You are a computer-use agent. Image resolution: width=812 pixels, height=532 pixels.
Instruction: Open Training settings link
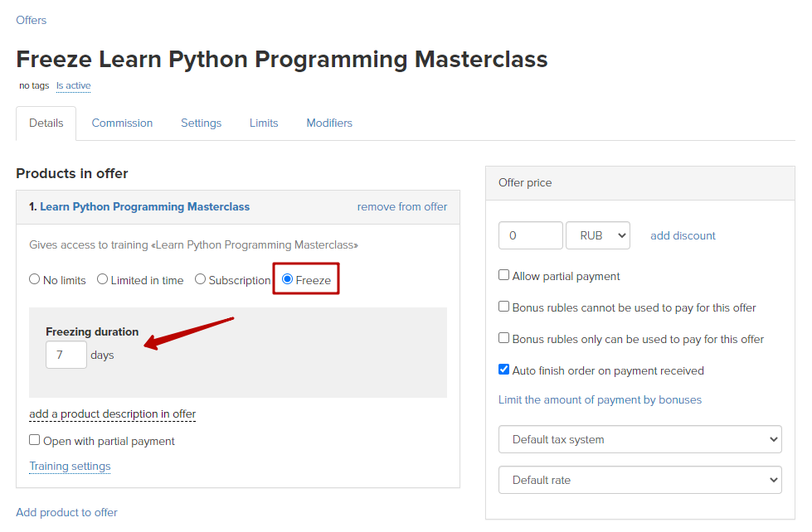70,467
